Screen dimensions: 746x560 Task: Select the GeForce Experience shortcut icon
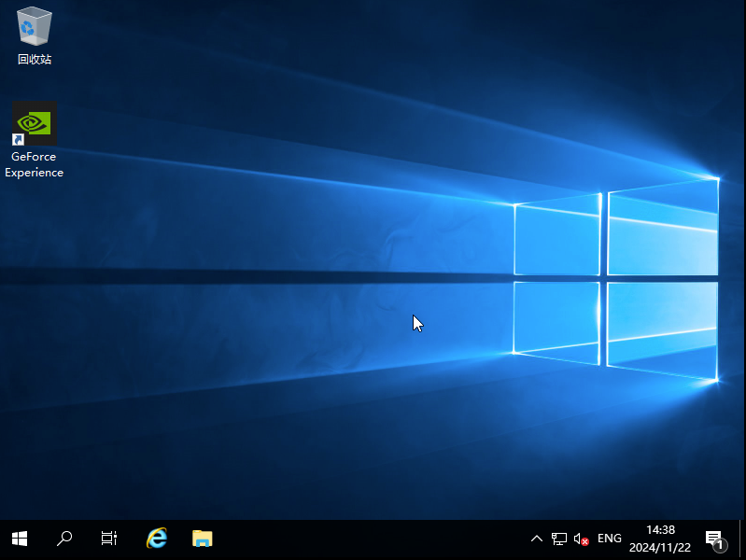coord(35,123)
